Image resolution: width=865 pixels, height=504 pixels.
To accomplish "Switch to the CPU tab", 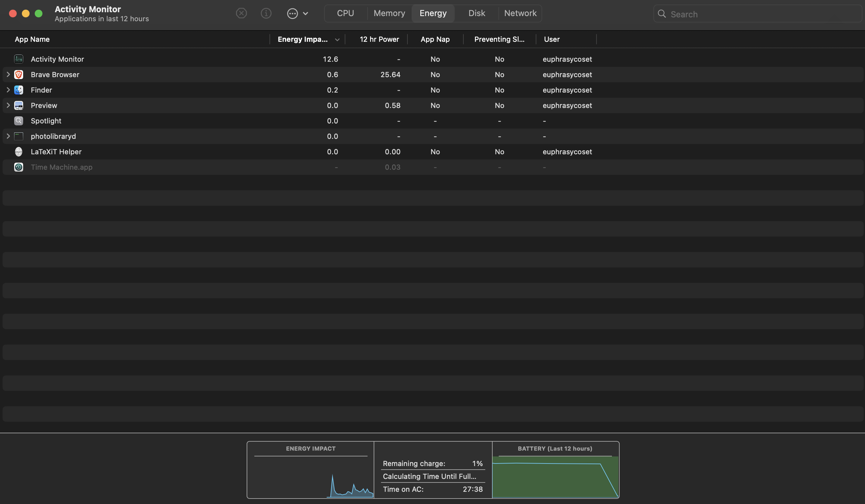I will point(345,14).
